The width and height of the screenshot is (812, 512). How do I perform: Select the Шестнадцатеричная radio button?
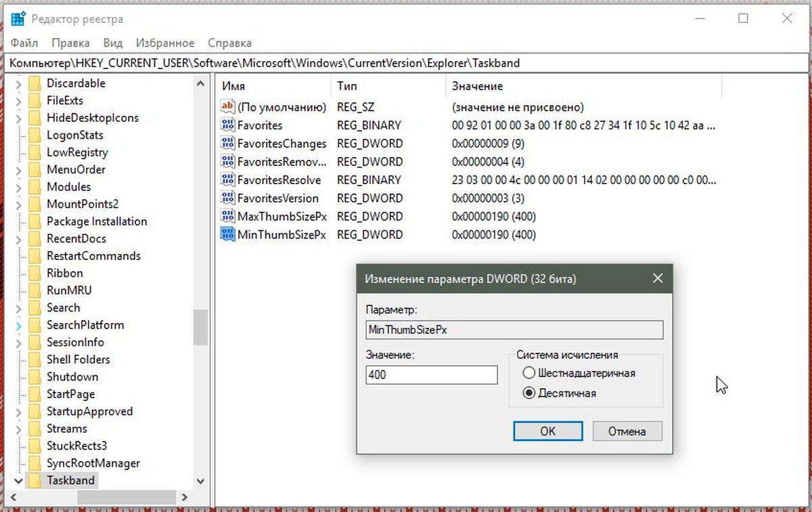coord(529,373)
